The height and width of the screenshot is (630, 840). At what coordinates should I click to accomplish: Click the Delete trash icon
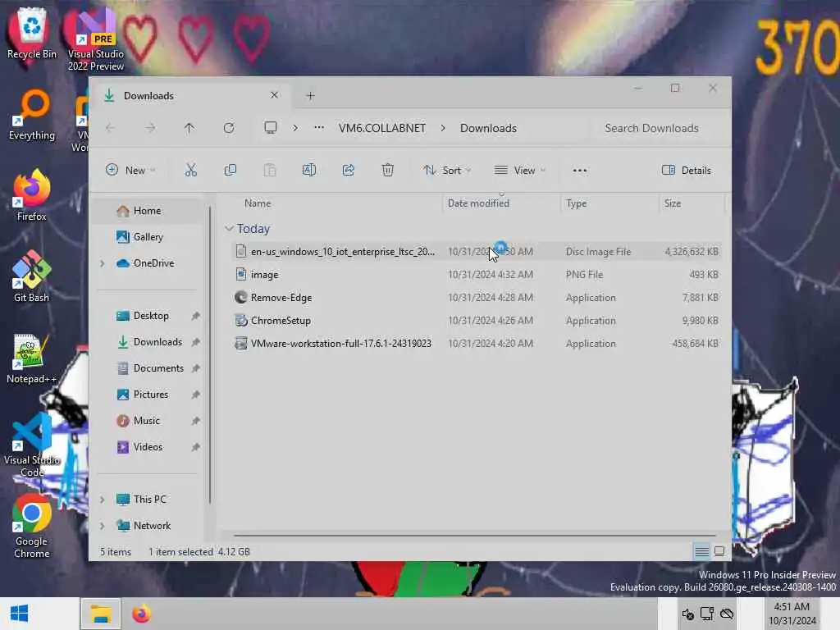pos(388,171)
